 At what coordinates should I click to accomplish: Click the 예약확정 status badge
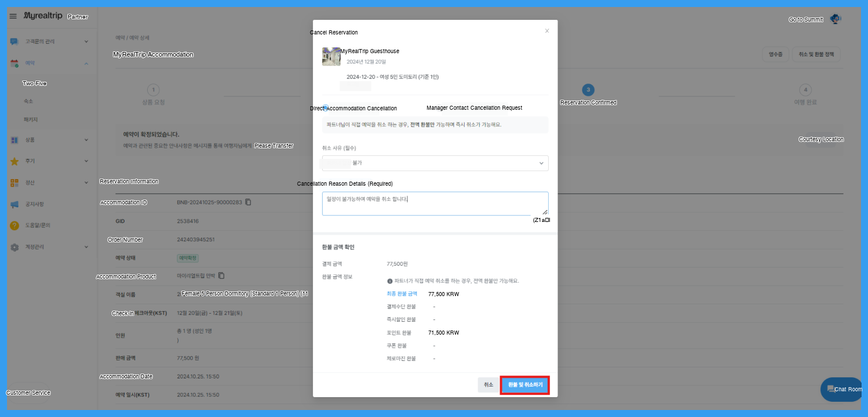(x=187, y=258)
